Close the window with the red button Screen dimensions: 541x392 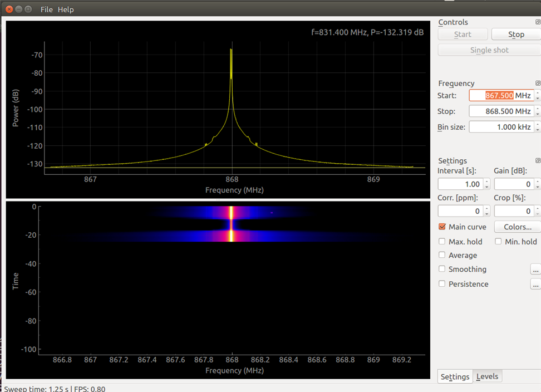(x=9, y=9)
